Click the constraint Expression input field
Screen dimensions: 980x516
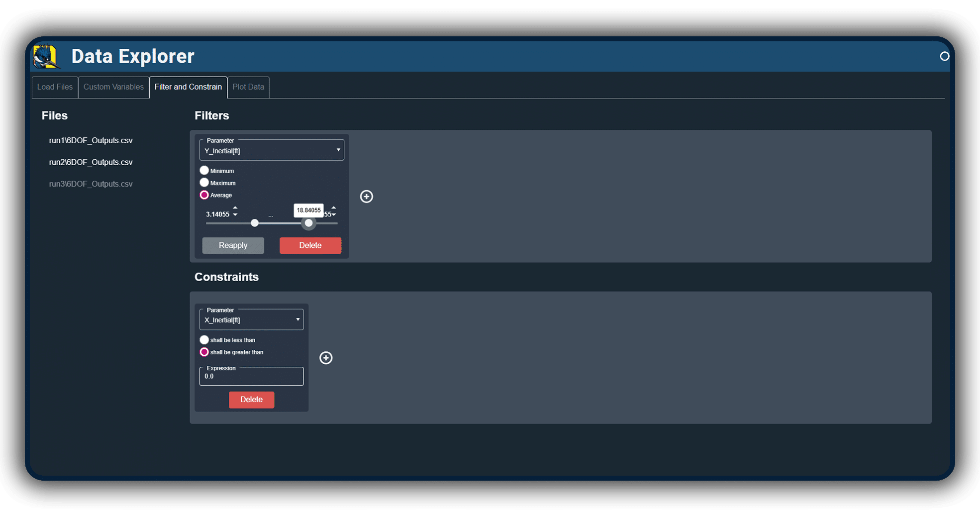click(251, 377)
